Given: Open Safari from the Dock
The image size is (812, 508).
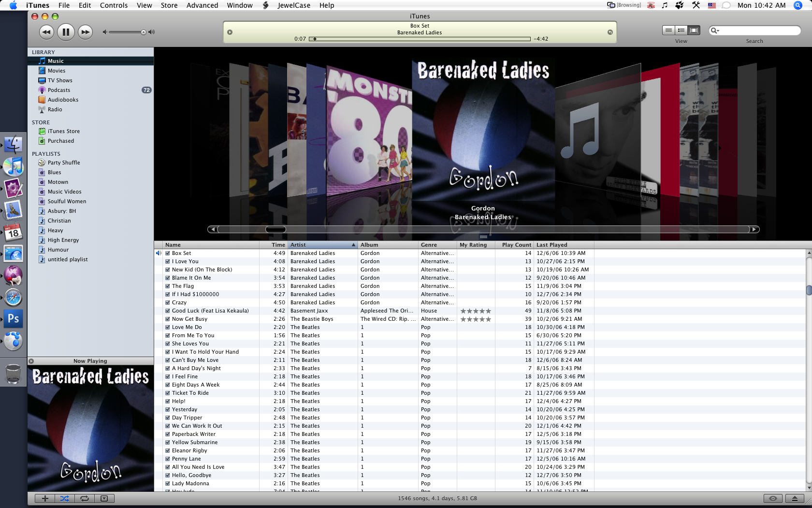Looking at the screenshot, I should 14,297.
